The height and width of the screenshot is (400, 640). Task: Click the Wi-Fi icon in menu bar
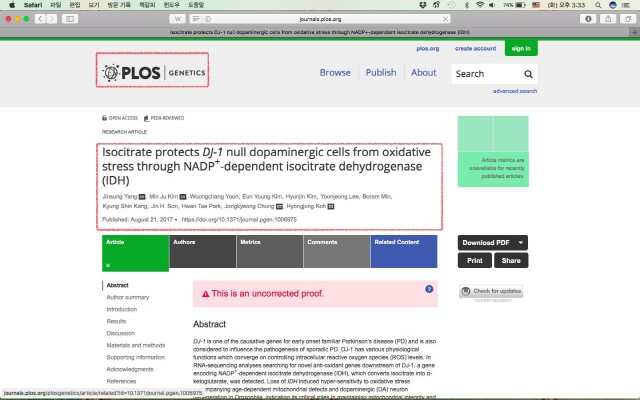[480, 5]
